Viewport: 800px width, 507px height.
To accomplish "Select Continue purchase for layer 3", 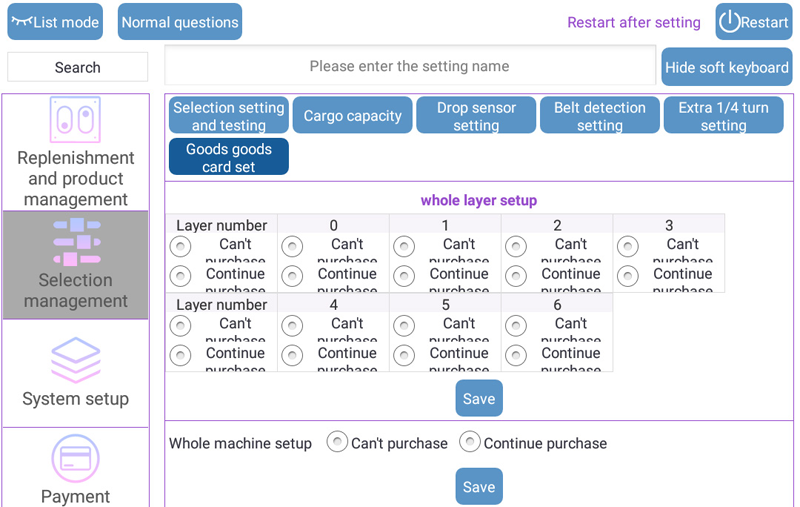I will tap(628, 276).
